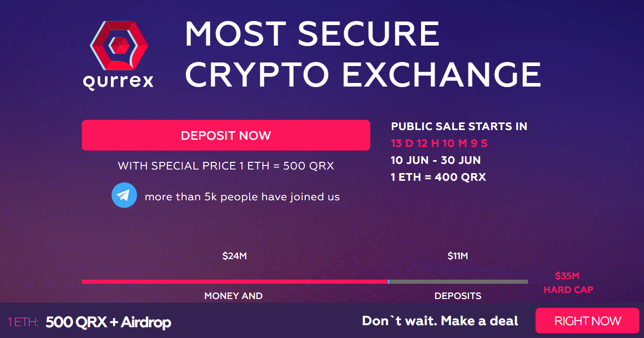Click the blue marker on progress bar
This screenshot has height=338, width=644.
[x=389, y=282]
